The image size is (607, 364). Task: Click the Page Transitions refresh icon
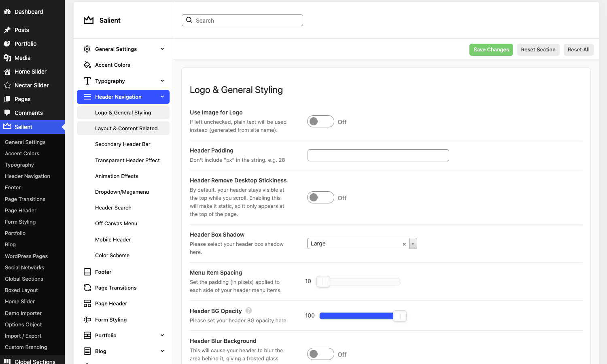click(87, 288)
